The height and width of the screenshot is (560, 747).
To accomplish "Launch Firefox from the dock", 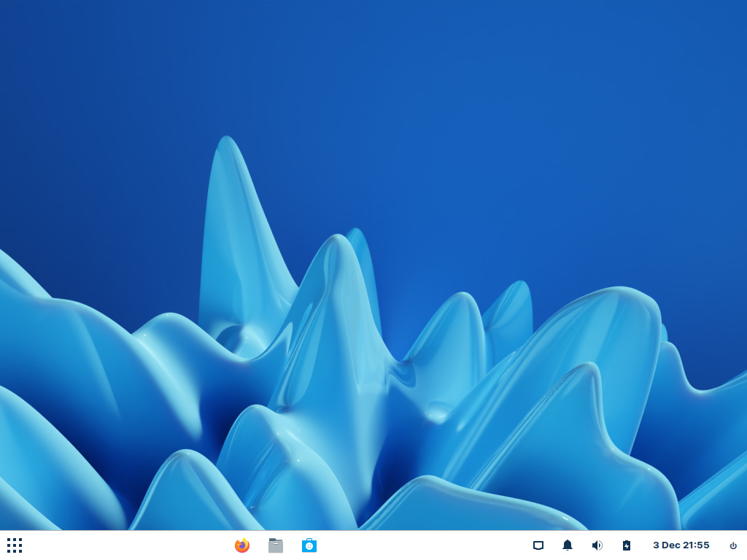I will click(x=241, y=545).
